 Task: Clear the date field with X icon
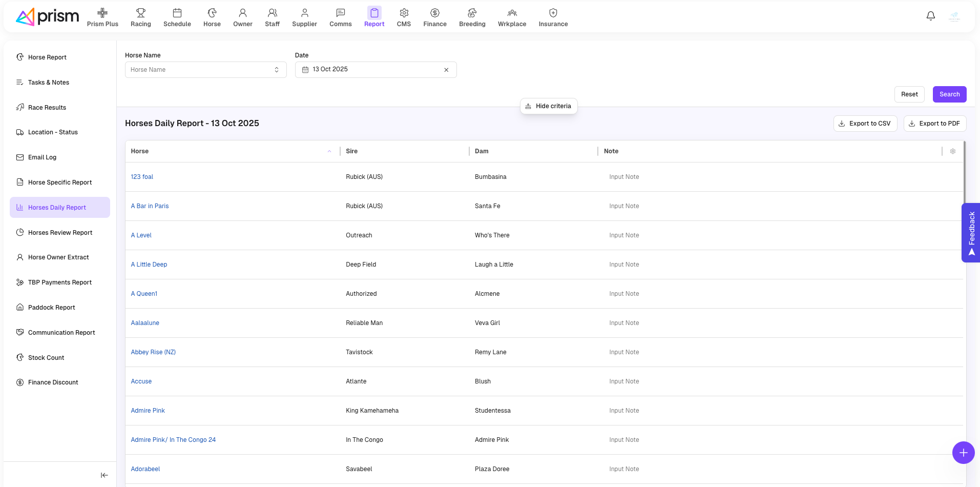(446, 70)
